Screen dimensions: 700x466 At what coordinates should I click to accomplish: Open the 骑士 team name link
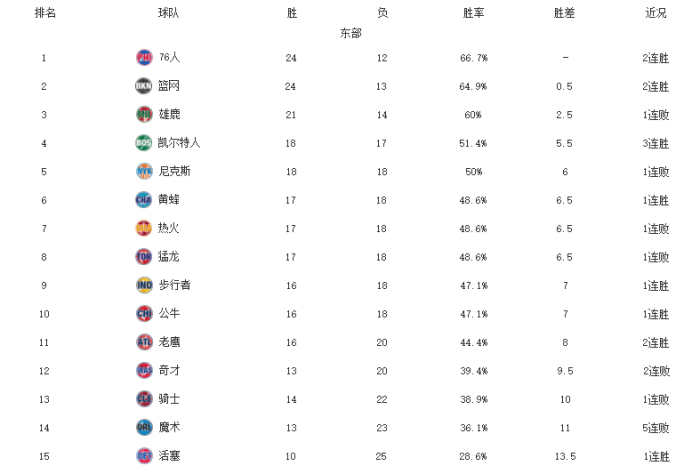[x=169, y=399]
